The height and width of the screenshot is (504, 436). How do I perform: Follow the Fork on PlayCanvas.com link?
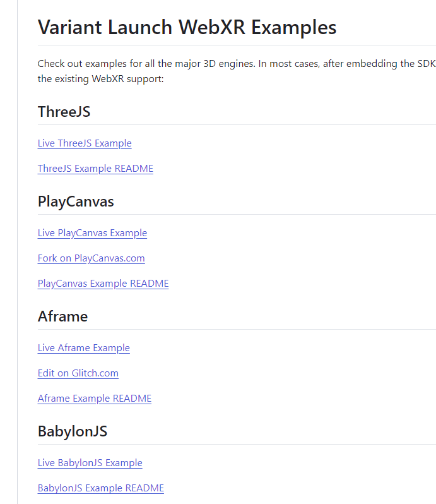[x=91, y=258]
